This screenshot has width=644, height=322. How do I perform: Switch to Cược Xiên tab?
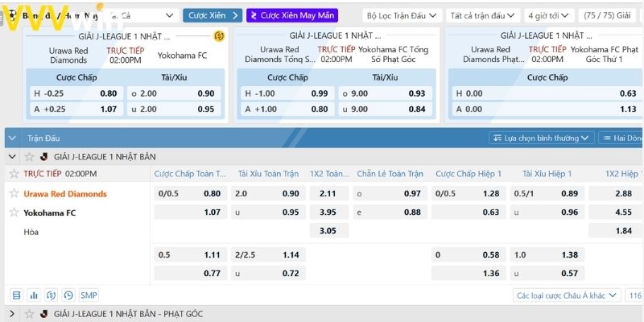pos(212,15)
